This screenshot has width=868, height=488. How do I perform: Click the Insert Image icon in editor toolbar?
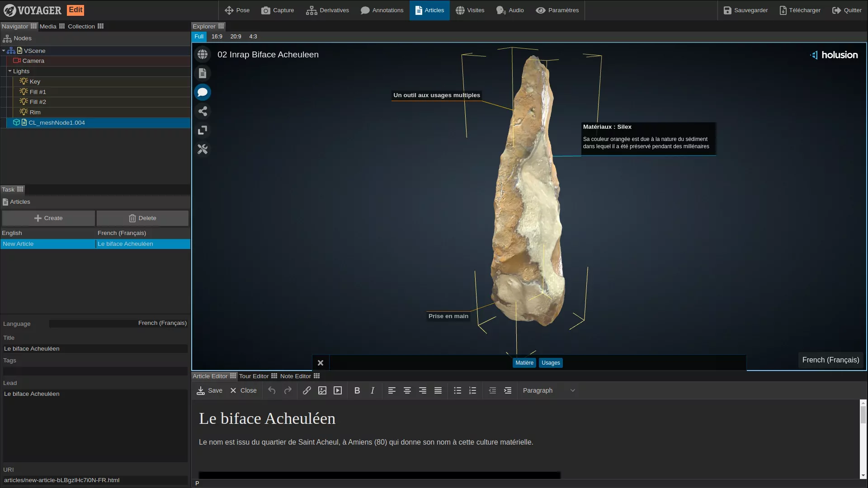click(x=322, y=390)
